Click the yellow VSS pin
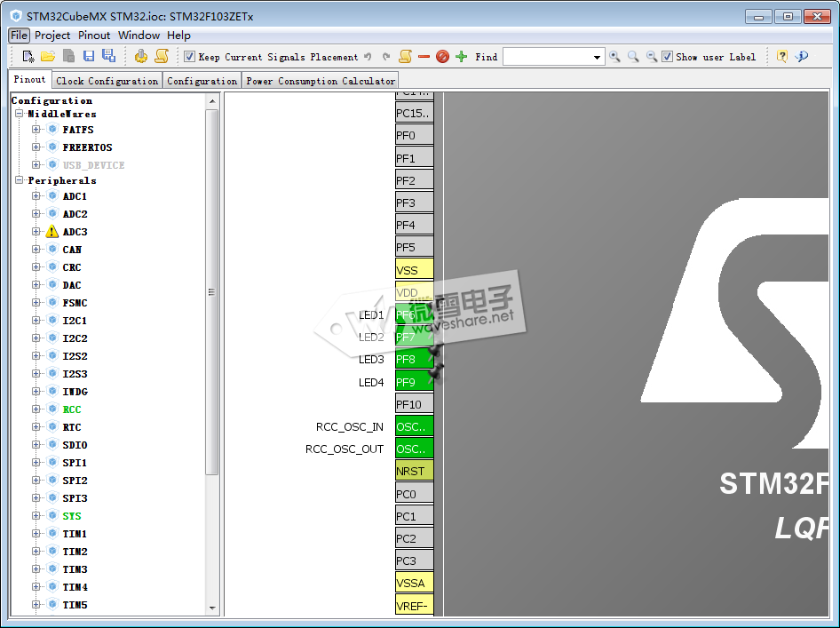Viewport: 840px width, 628px height. (x=414, y=269)
